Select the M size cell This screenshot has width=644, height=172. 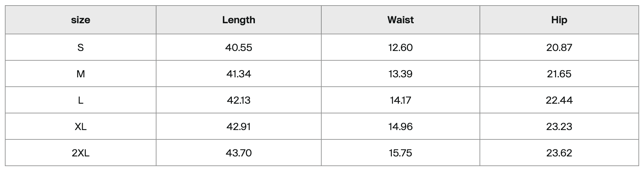pyautogui.click(x=81, y=74)
